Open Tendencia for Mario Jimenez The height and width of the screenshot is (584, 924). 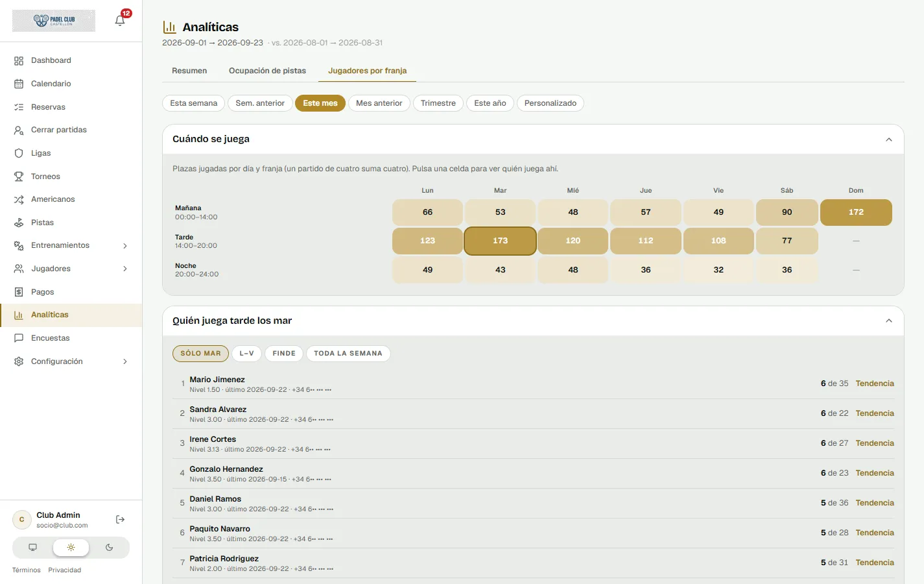[875, 383]
